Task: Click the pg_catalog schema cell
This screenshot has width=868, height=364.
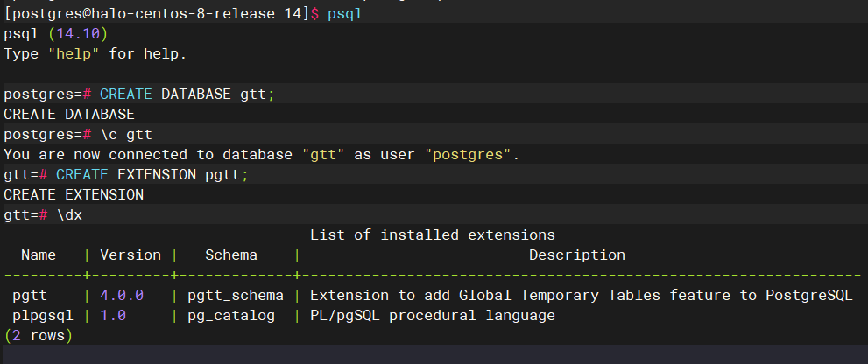Action: (231, 315)
